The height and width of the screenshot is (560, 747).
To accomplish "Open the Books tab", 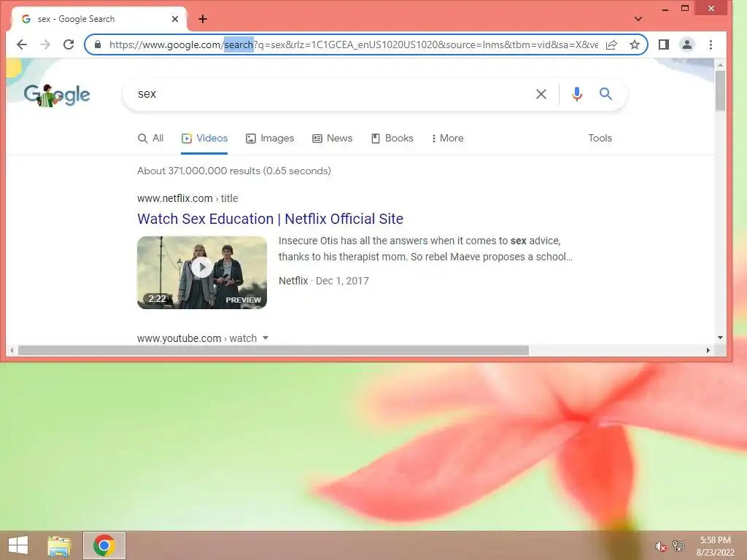I will pos(392,138).
